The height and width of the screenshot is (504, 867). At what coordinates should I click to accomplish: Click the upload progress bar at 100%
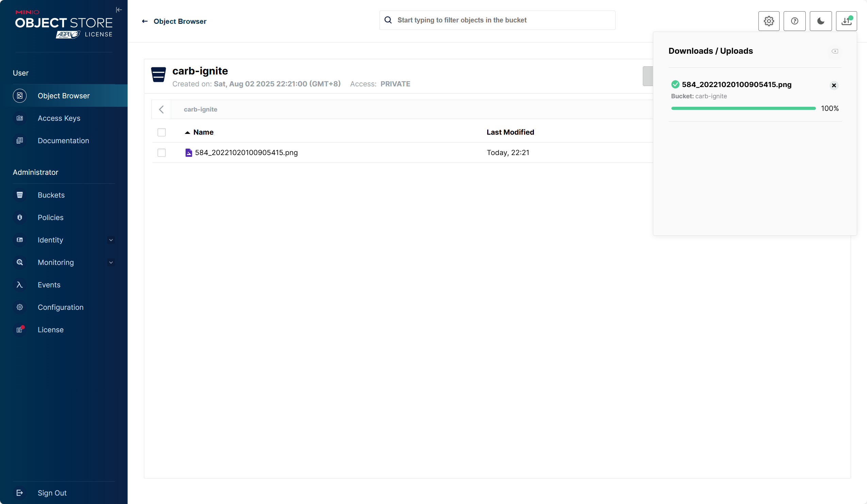(x=743, y=108)
